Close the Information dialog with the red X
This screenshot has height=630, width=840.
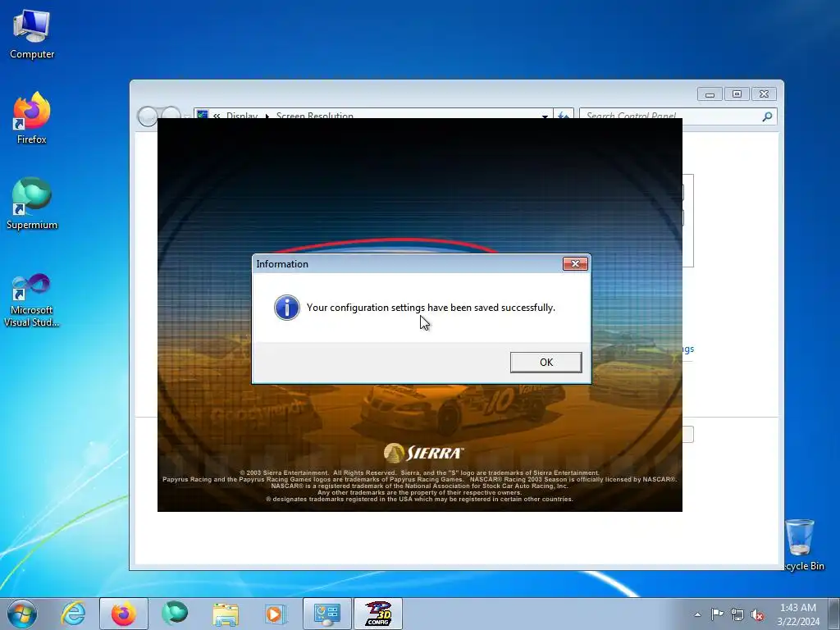575,263
